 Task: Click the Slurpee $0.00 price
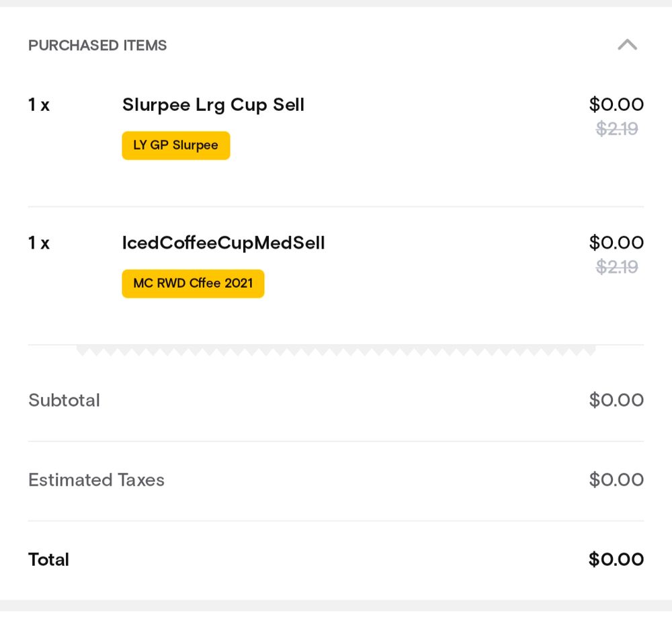click(x=616, y=104)
